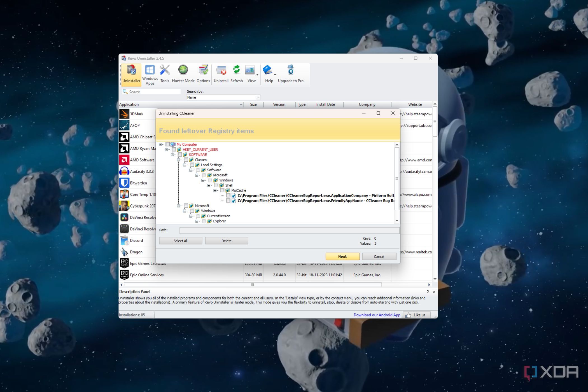Collapse the Classes tree node
Screen dimensions: 588x392
pos(178,160)
